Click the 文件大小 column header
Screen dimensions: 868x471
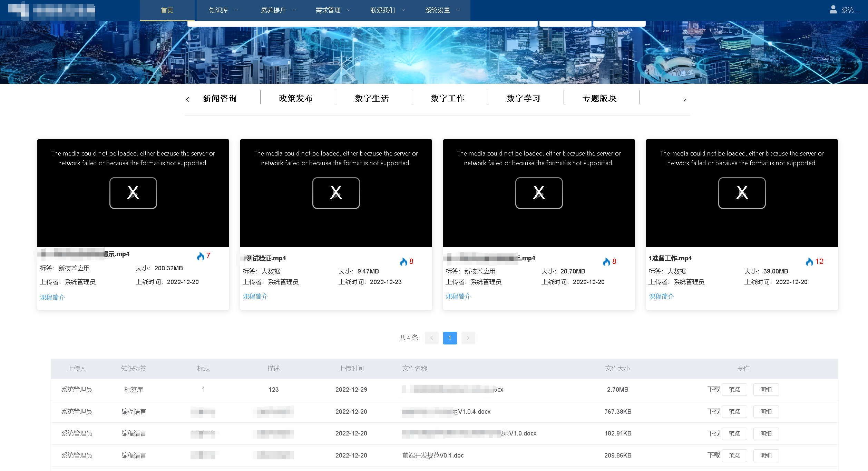click(618, 369)
